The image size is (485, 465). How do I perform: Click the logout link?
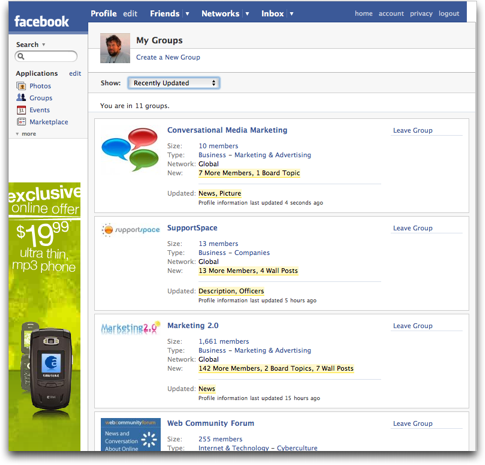(x=449, y=14)
